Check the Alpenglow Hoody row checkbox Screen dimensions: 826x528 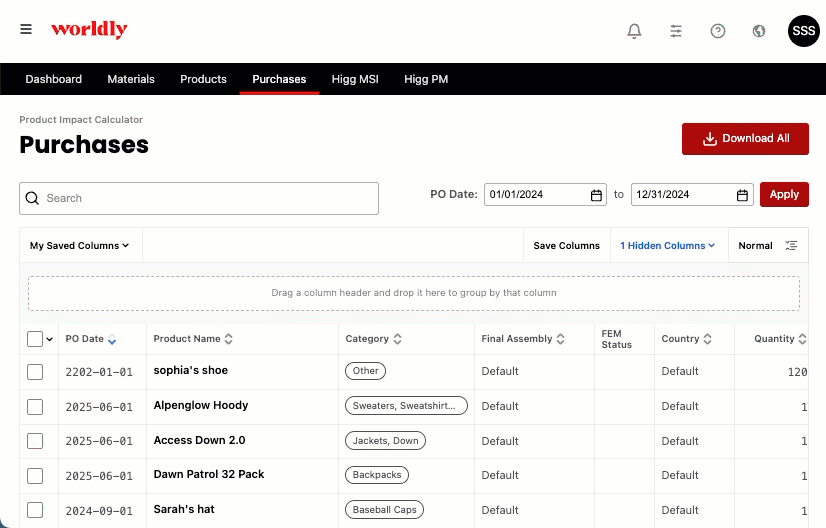[x=35, y=407]
